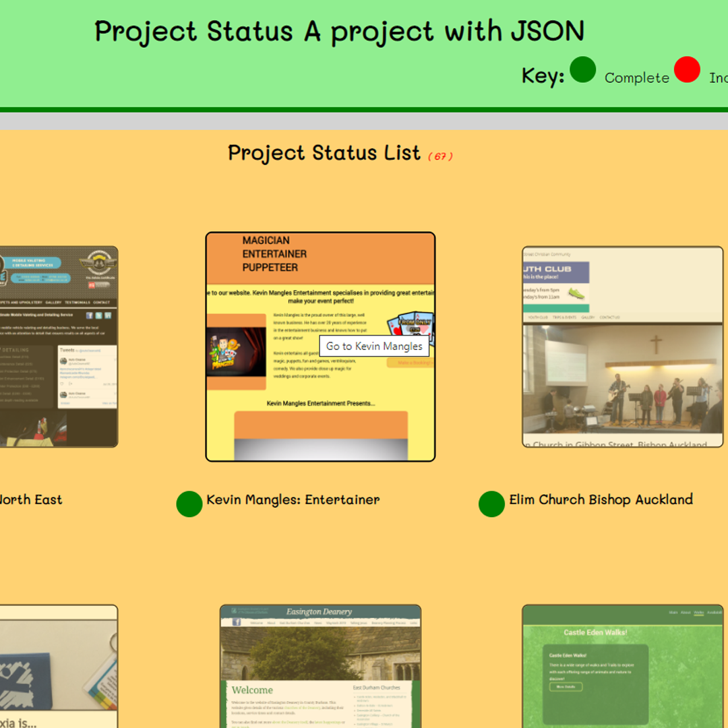Open the Easington Deanery site thumbnail
Viewport: 728px width, 728px height.
[x=320, y=666]
